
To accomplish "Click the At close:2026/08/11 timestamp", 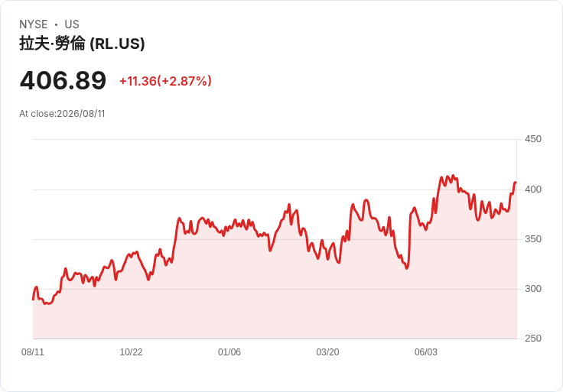I will pos(62,114).
